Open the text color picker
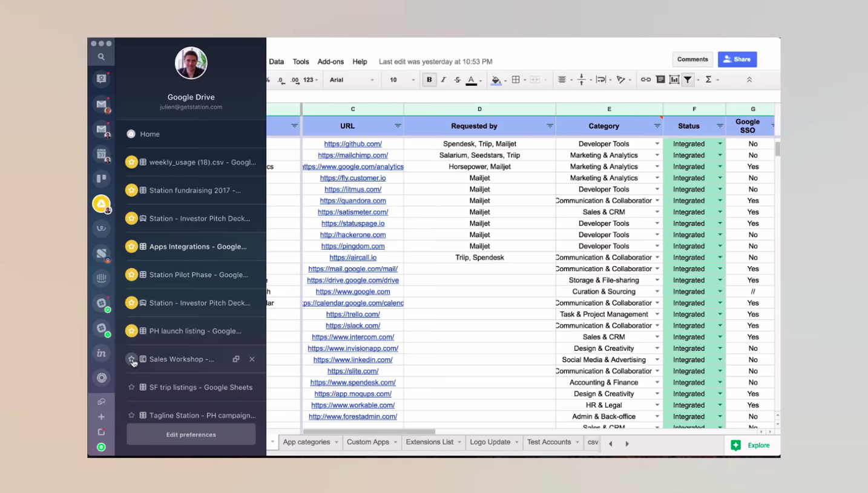The image size is (868, 493). (471, 80)
